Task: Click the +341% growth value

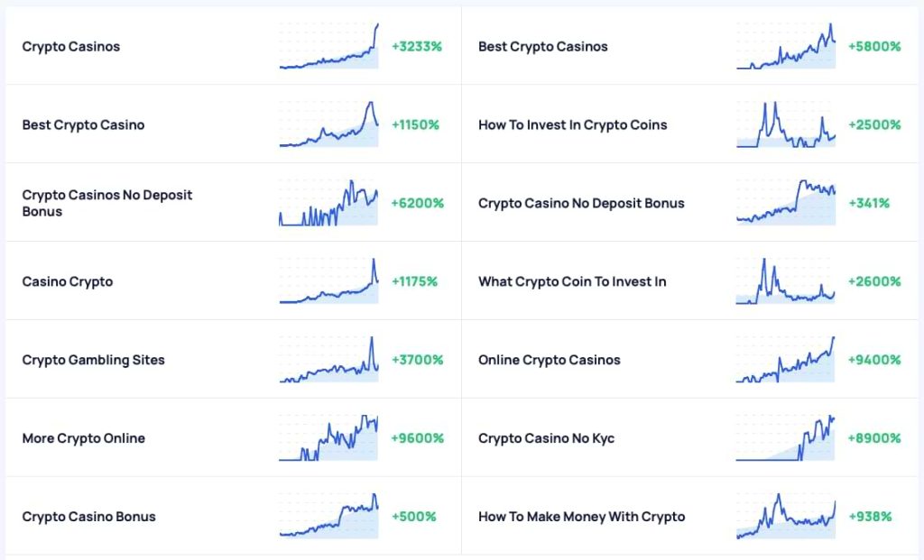Action: tap(869, 203)
